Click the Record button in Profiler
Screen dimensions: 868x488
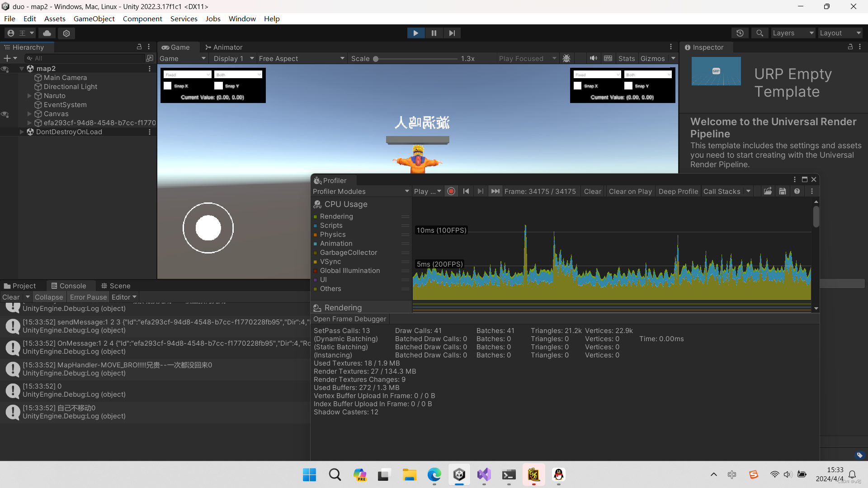[x=452, y=191]
